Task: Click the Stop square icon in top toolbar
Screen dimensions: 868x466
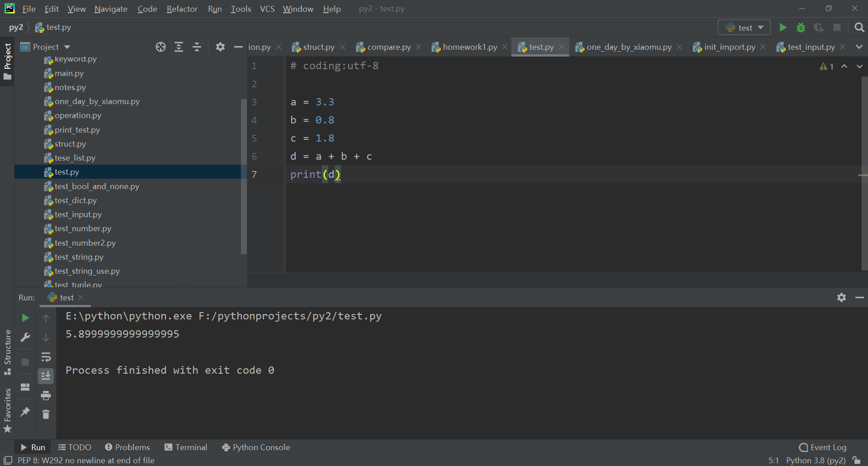Action: click(837, 28)
